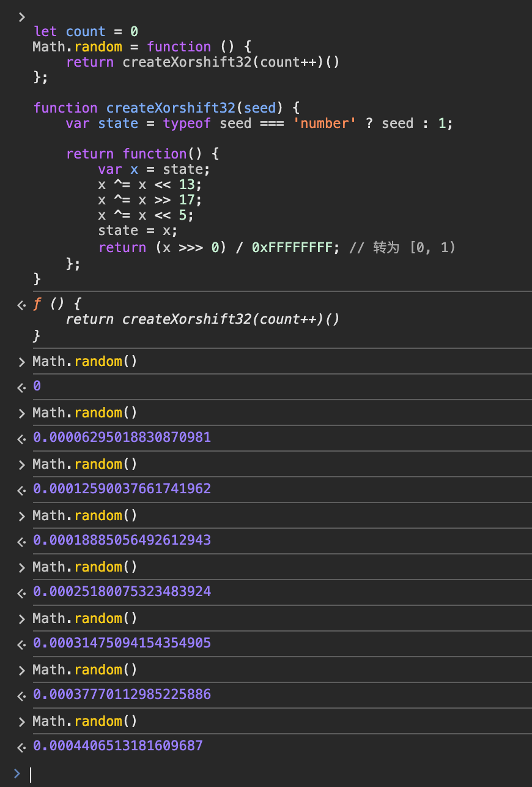
Task: Click the output arrow beside the ƒ () result
Action: 21,304
